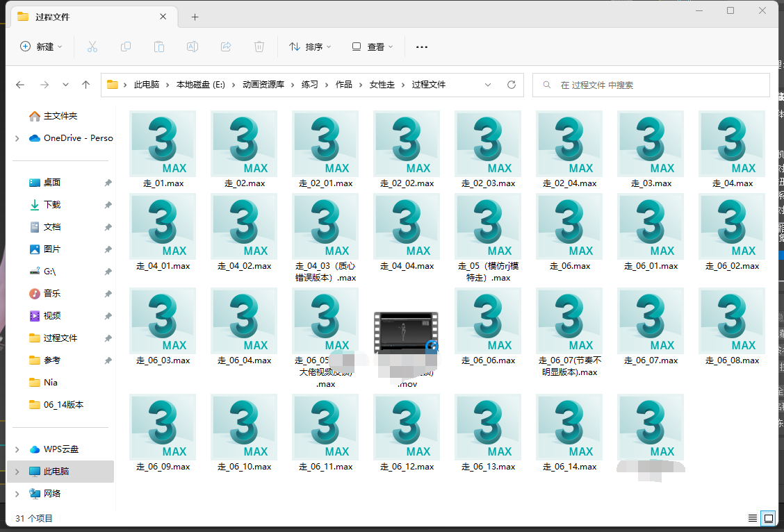Click 此电脑 in the breadcrumb path
The width and height of the screenshot is (784, 532).
click(x=147, y=85)
